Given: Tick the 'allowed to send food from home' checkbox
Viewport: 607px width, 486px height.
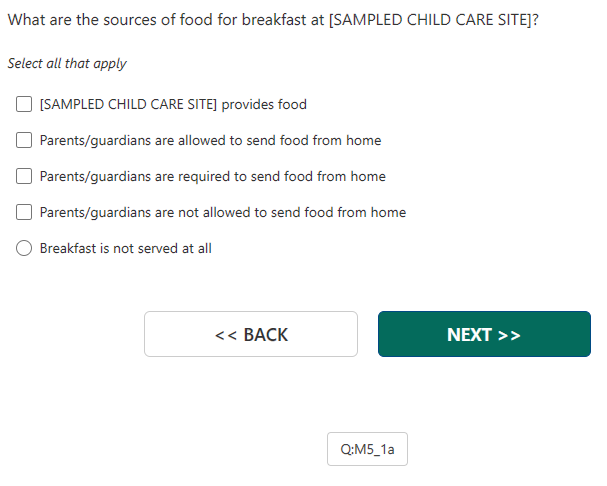Looking at the screenshot, I should [x=24, y=140].
